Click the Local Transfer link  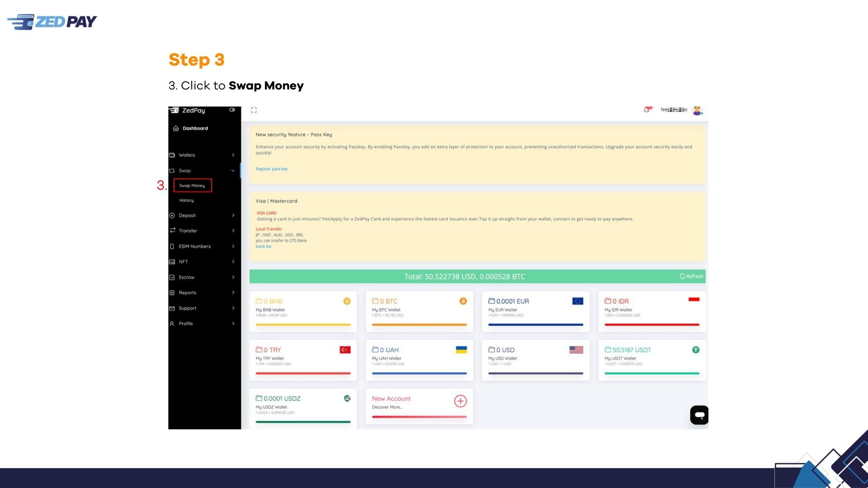269,229
